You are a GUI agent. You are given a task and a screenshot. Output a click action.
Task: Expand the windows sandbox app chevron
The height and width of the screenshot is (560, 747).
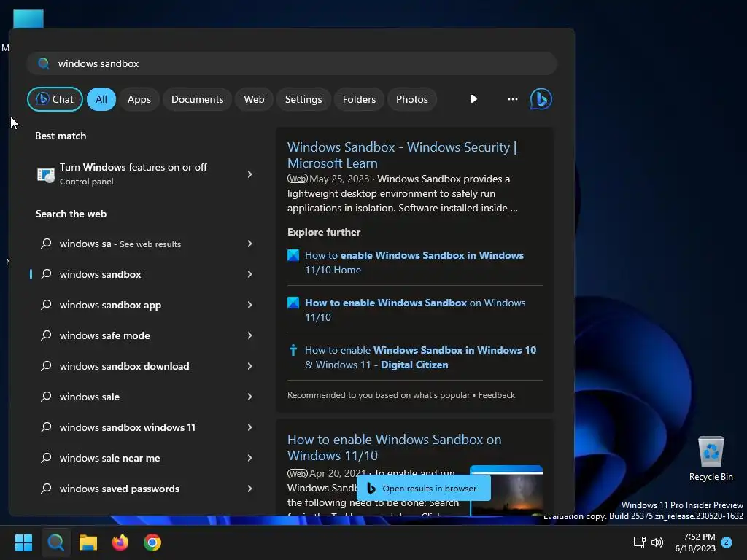point(249,305)
